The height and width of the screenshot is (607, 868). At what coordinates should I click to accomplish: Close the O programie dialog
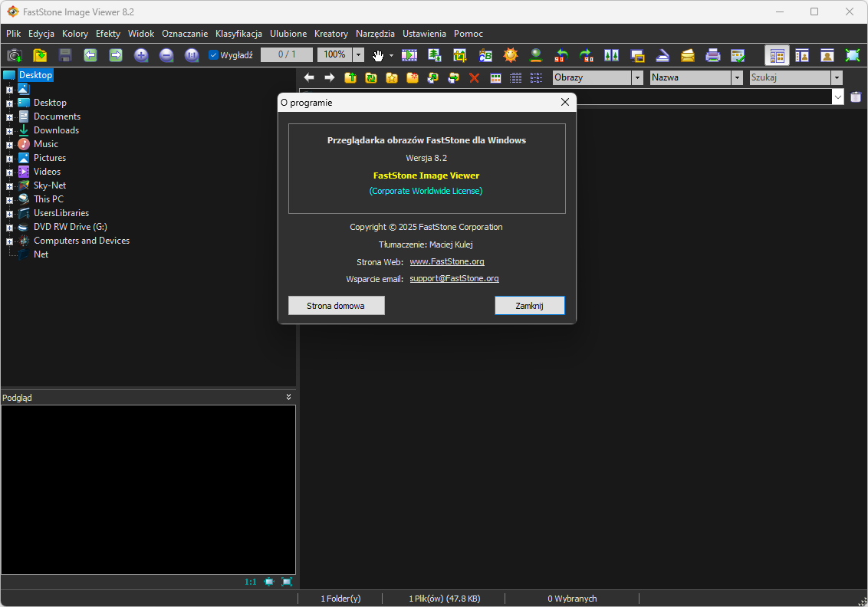click(564, 102)
